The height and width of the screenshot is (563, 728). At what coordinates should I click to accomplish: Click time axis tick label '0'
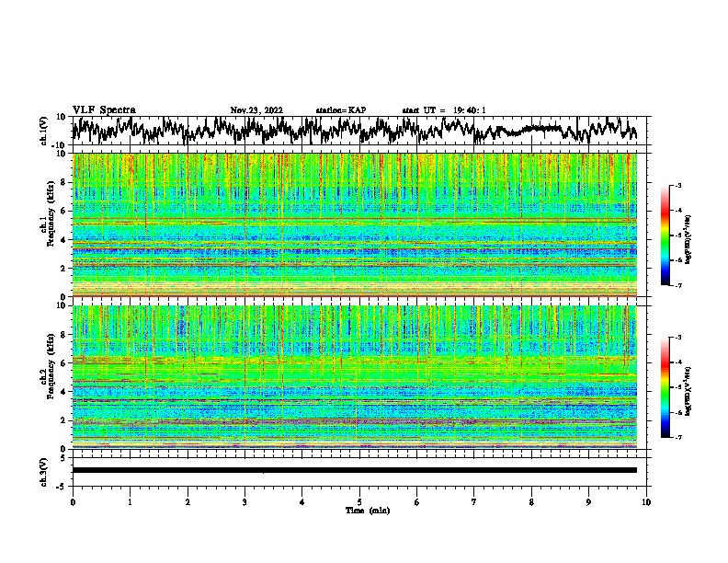pyautogui.click(x=73, y=502)
